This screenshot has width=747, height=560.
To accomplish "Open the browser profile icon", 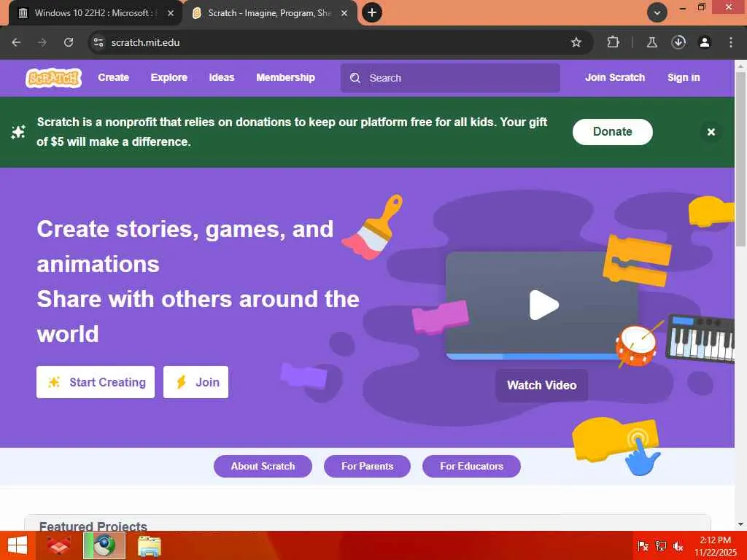I will click(705, 42).
